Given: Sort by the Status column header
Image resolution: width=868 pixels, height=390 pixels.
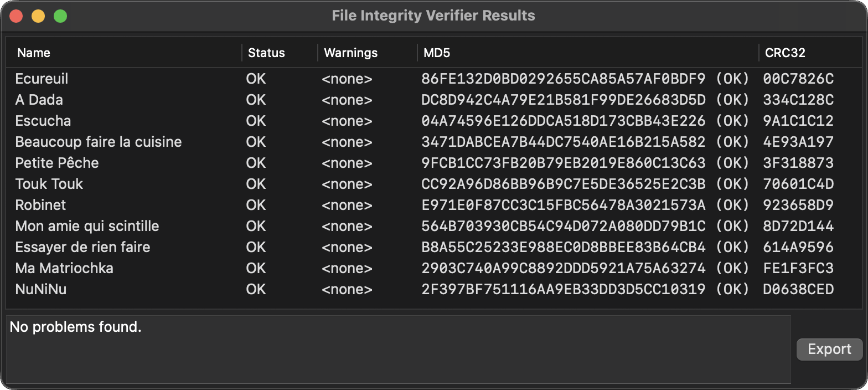Looking at the screenshot, I should click(266, 53).
